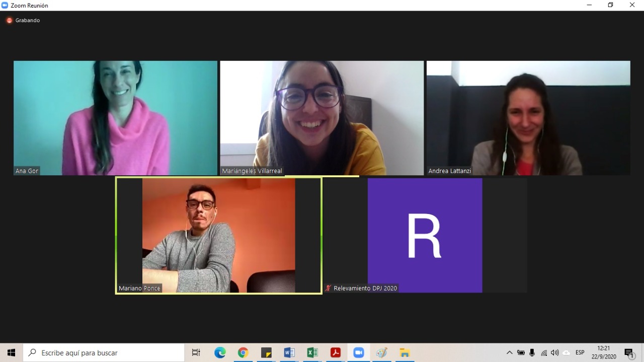The height and width of the screenshot is (362, 644).
Task: Select Relevamiento DPJ 2020 participant tile
Action: 425,235
